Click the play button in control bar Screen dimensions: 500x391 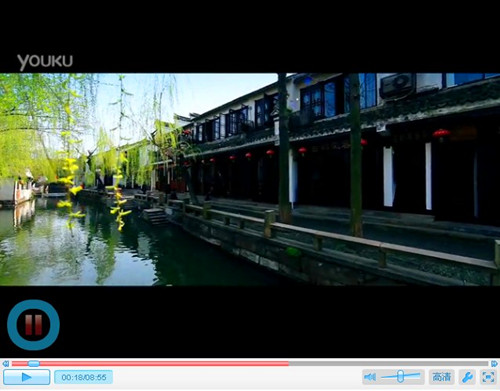click(27, 377)
